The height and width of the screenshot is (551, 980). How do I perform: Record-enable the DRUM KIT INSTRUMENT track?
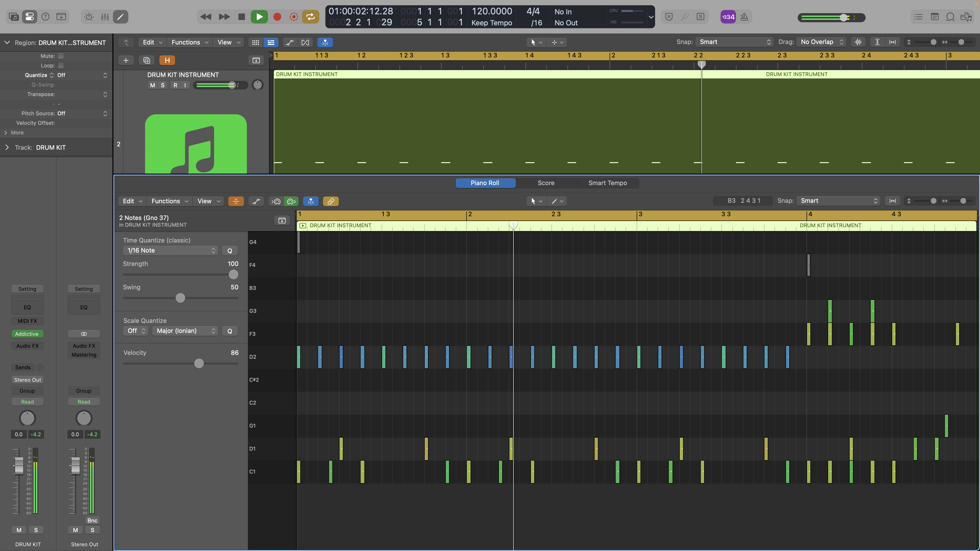pyautogui.click(x=175, y=85)
